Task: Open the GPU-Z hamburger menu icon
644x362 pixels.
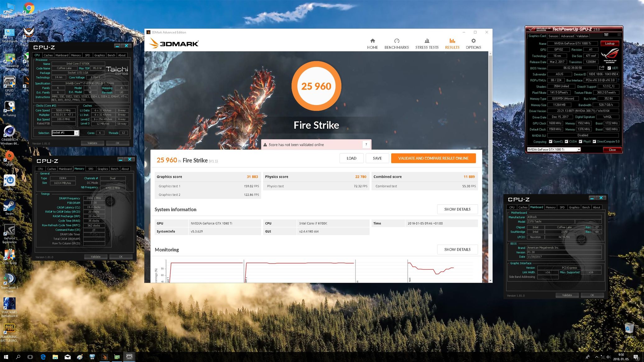Action: (619, 34)
